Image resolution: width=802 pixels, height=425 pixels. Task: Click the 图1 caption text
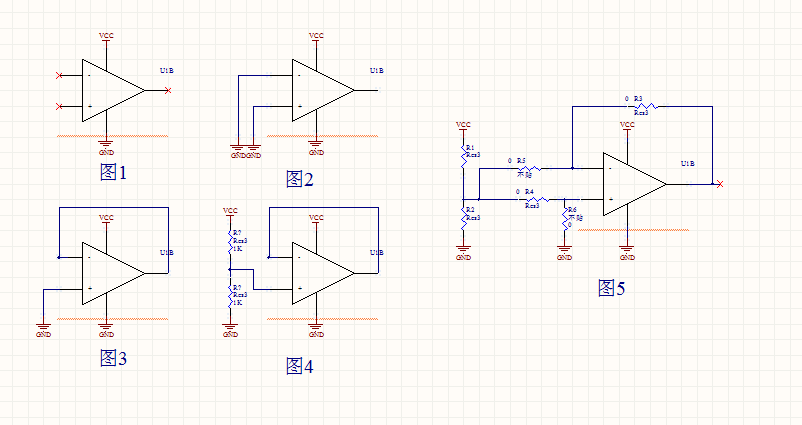point(114,172)
